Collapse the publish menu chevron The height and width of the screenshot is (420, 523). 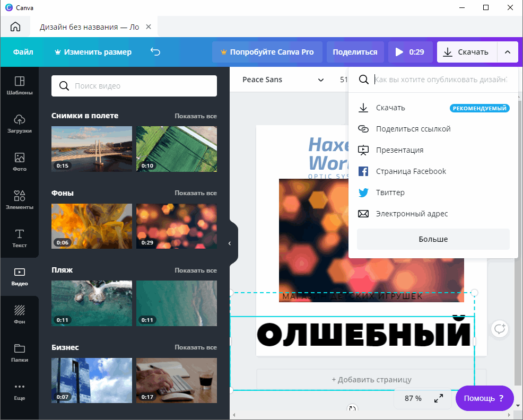508,52
